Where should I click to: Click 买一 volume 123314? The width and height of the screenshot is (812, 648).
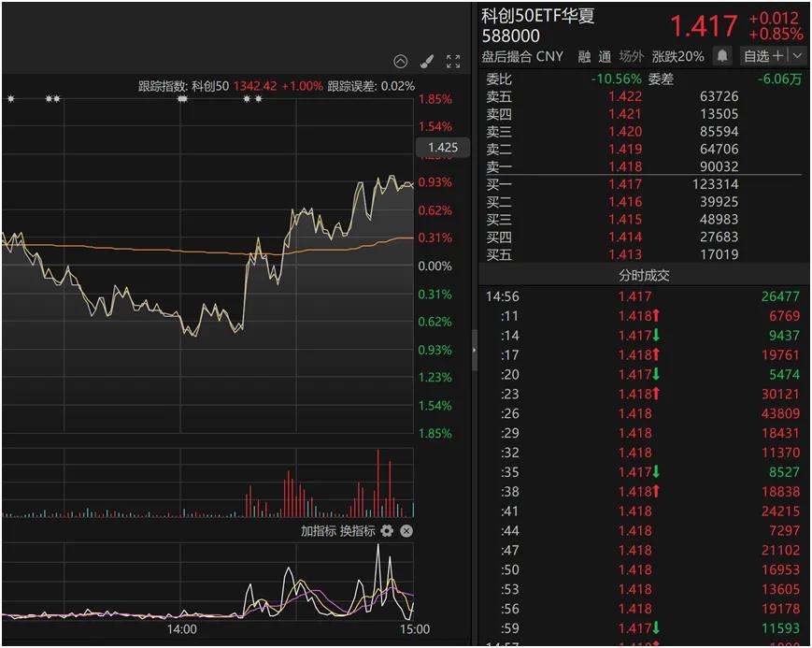[715, 184]
